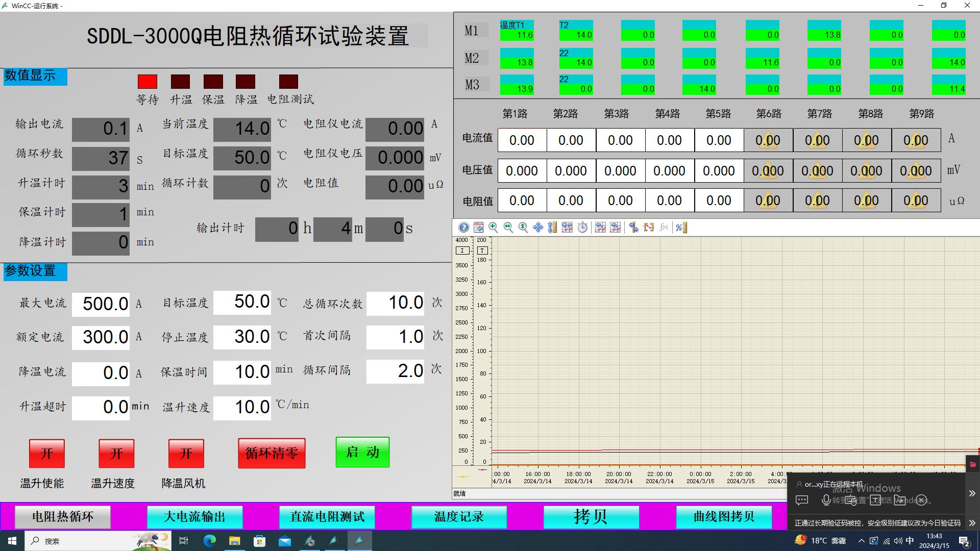Click the stopwatch time range icon
Image resolution: width=980 pixels, height=551 pixels.
point(582,228)
